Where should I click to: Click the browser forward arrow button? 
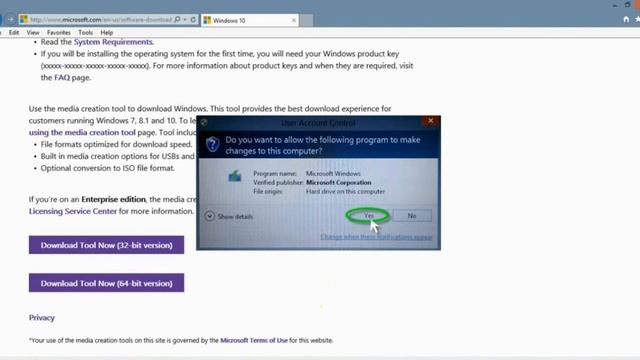pyautogui.click(x=10, y=20)
